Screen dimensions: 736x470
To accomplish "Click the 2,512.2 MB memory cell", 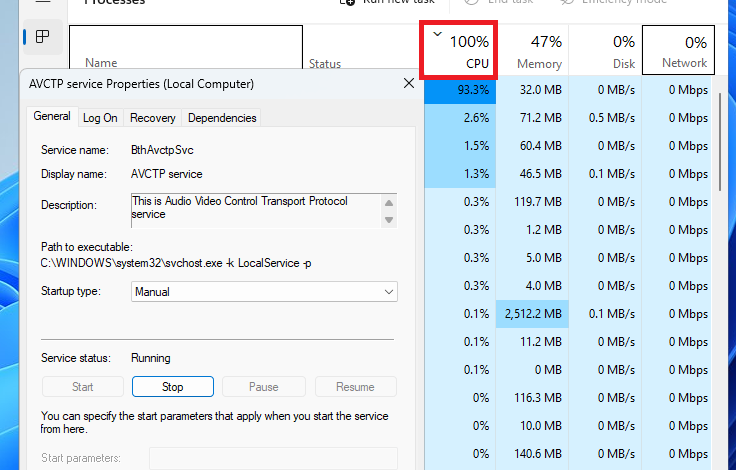I will click(532, 314).
